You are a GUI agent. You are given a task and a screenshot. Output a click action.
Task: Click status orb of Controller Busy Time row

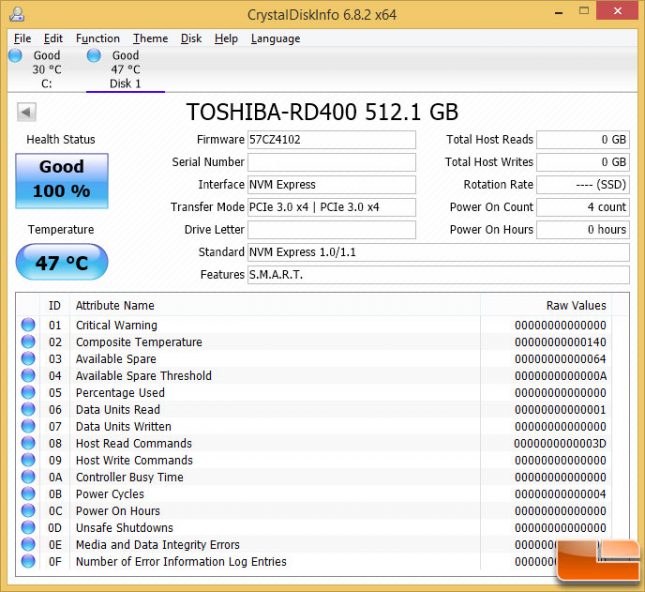pos(28,476)
